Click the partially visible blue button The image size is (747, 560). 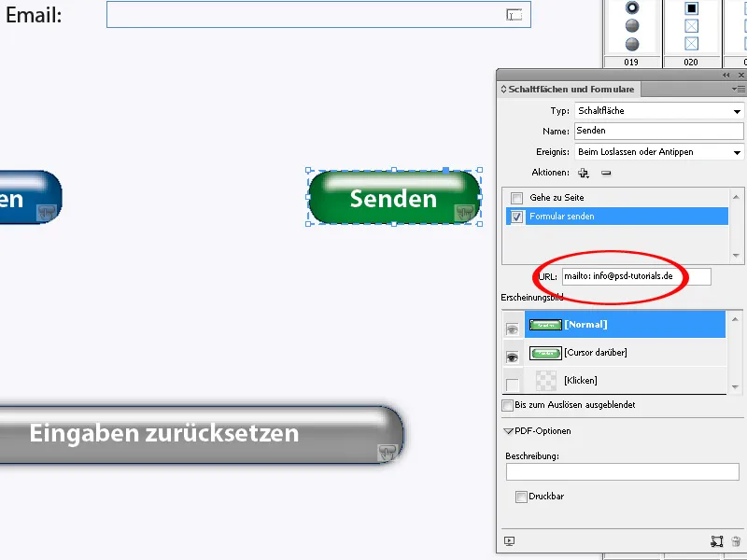point(31,197)
